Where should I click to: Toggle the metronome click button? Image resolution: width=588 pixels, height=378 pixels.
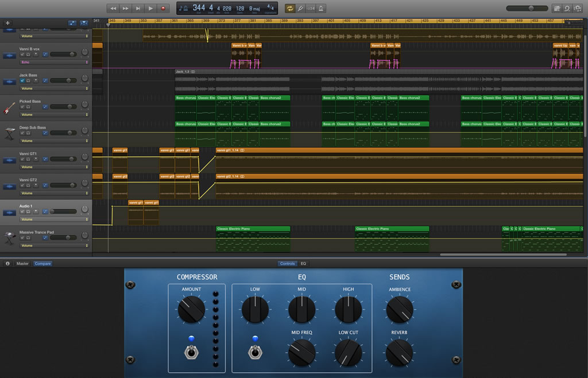pyautogui.click(x=321, y=8)
